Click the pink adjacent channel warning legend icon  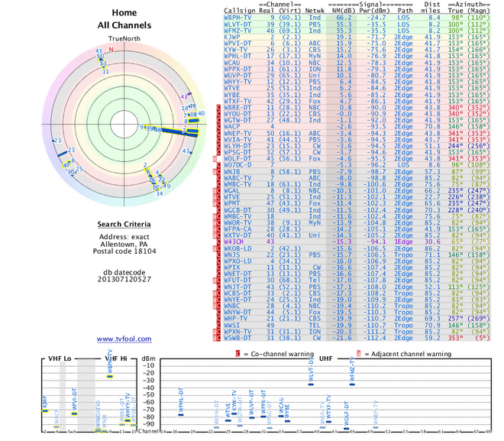click(x=359, y=354)
